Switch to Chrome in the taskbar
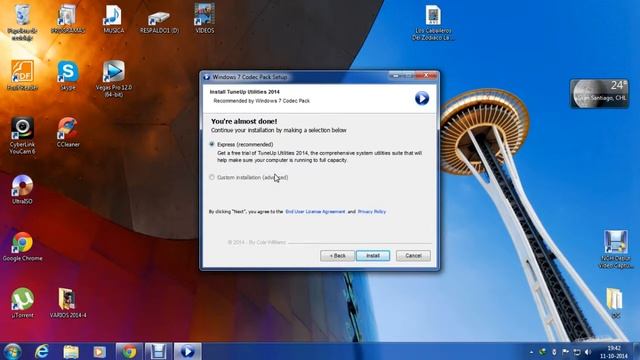This screenshot has width=640, height=360. pyautogui.click(x=129, y=351)
